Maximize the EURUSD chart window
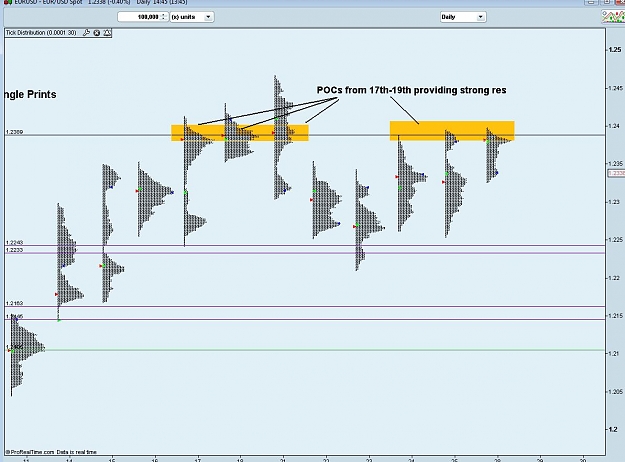 606,2
